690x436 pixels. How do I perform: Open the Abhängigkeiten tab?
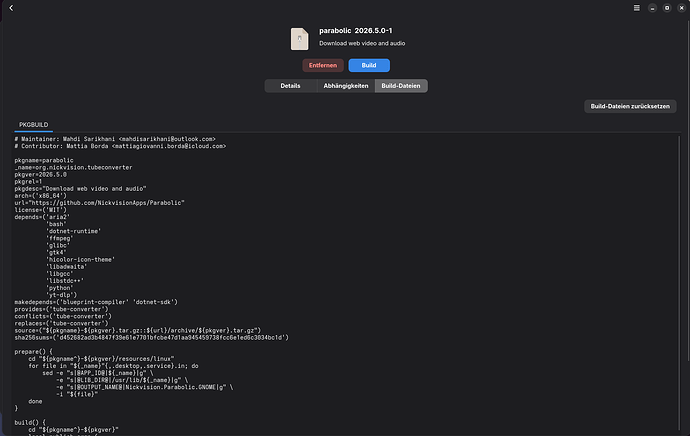pos(346,86)
